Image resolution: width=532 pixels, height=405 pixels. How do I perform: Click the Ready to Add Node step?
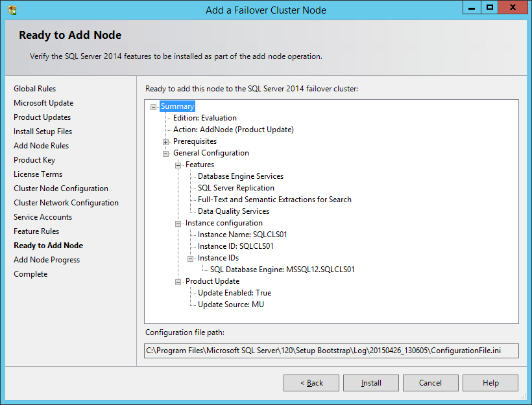click(x=48, y=246)
